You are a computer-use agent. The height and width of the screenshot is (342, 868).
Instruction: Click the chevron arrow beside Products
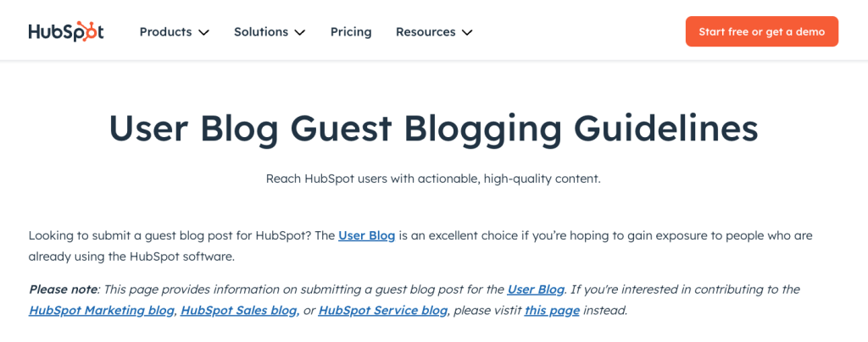click(203, 32)
